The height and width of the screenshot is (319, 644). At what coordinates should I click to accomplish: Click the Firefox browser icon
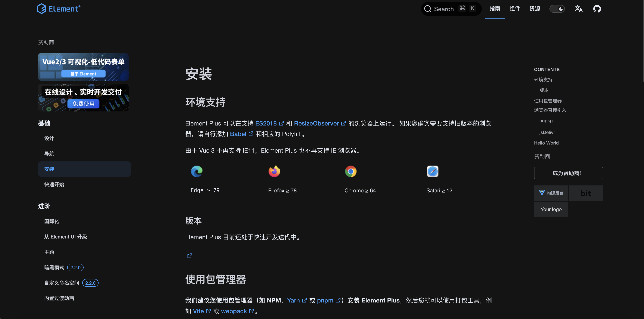pos(274,171)
